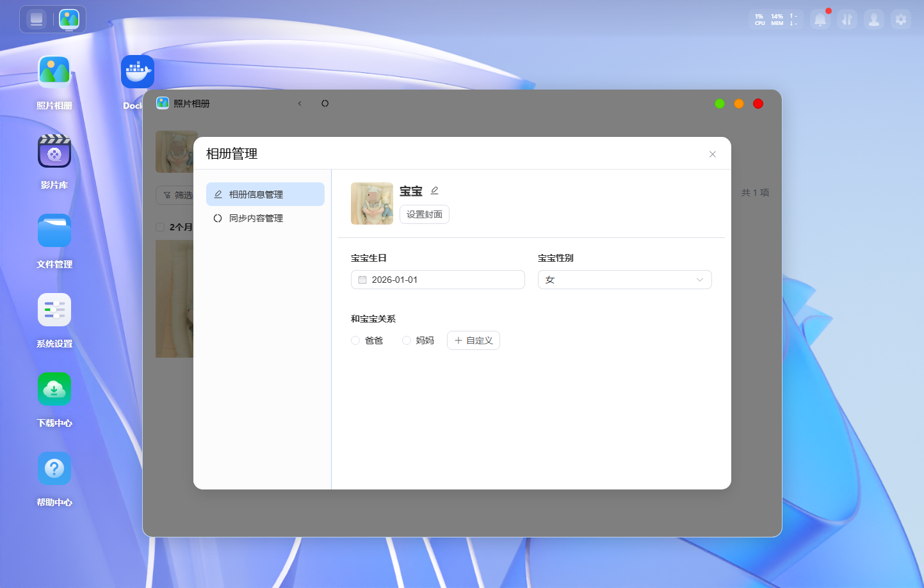924x588 pixels.
Task: Expand the 宝宝性别 dropdown
Action: (x=625, y=280)
